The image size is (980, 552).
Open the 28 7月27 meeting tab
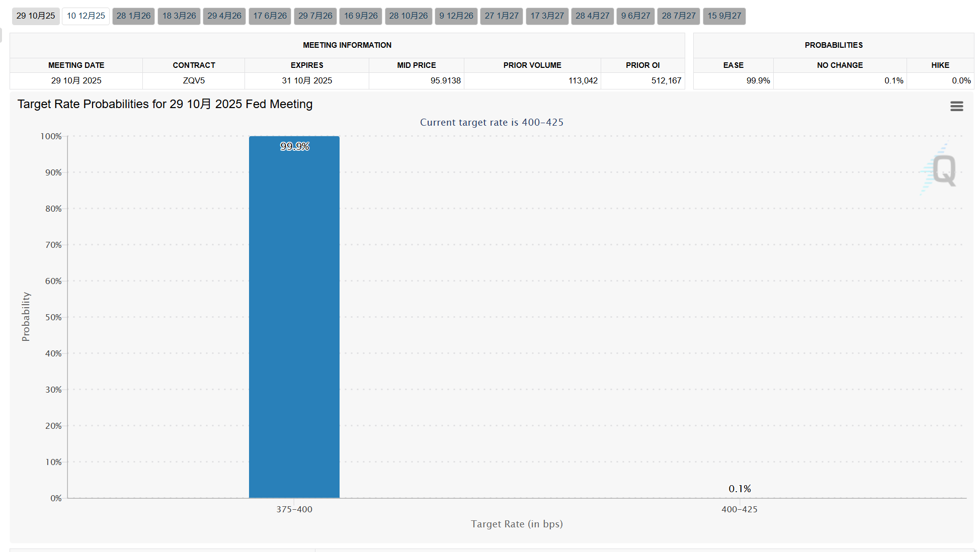click(679, 16)
